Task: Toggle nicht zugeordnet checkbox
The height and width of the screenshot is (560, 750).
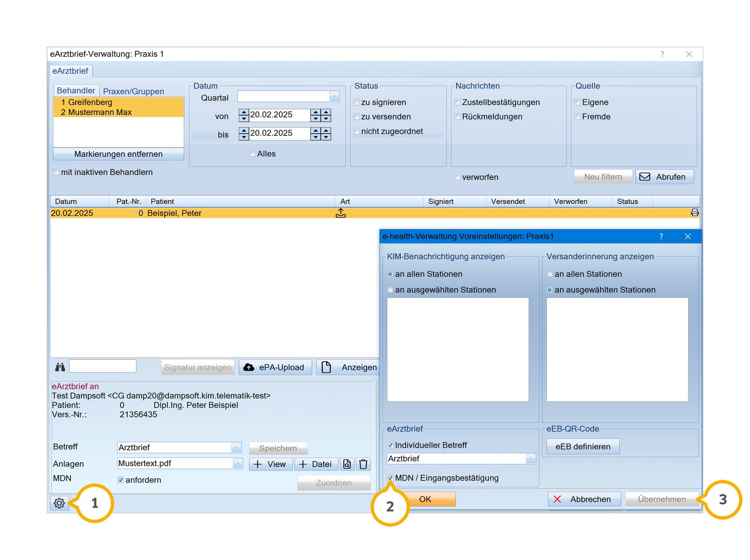Action: click(x=356, y=131)
